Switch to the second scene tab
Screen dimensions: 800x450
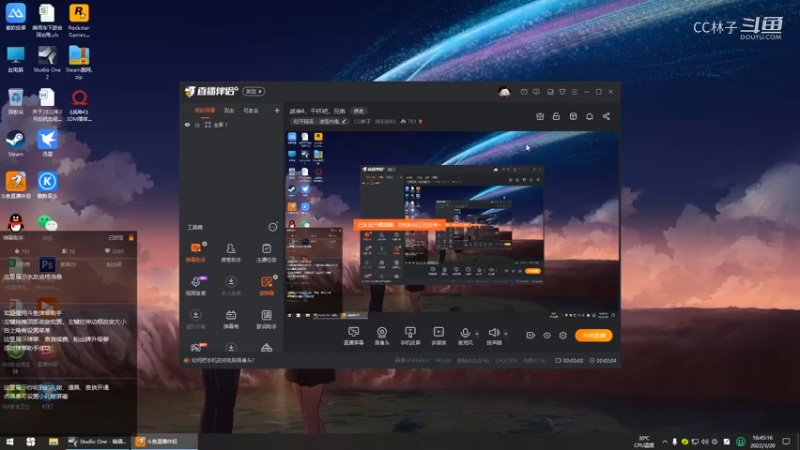tap(229, 111)
